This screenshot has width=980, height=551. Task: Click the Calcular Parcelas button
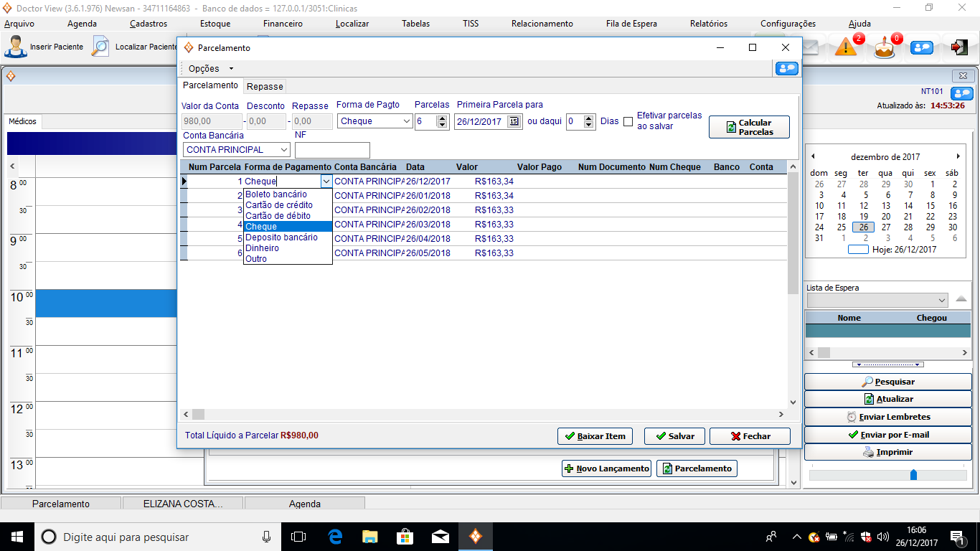click(749, 127)
